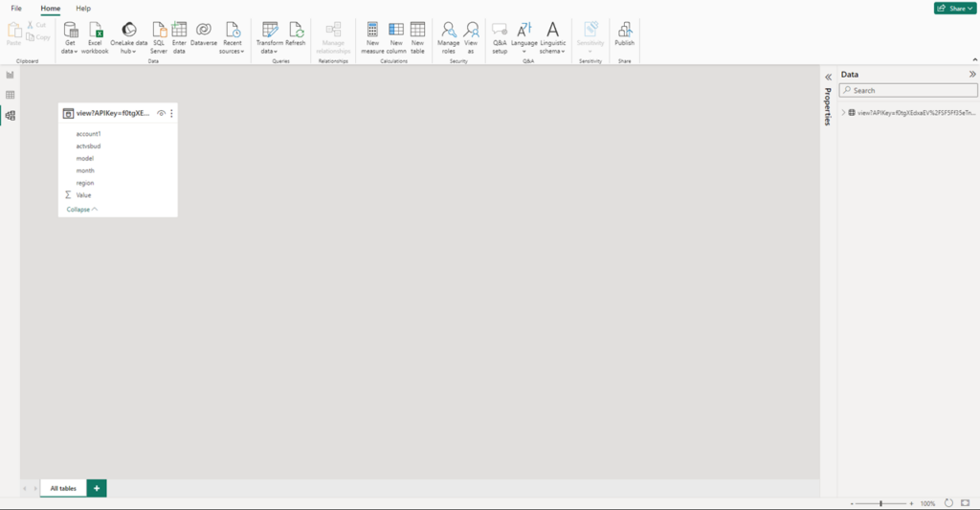Open OneLake data hub
This screenshot has height=510, width=980.
[129, 38]
